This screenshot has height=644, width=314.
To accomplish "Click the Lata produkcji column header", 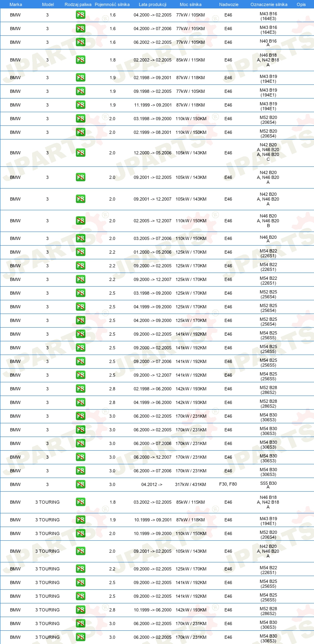I will pyautogui.click(x=153, y=4).
